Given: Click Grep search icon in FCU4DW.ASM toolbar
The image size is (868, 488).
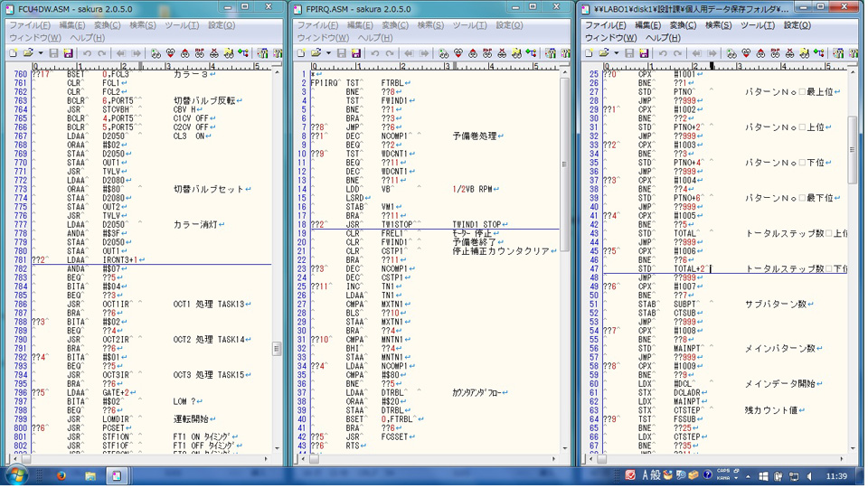Looking at the screenshot, I should pos(229,53).
